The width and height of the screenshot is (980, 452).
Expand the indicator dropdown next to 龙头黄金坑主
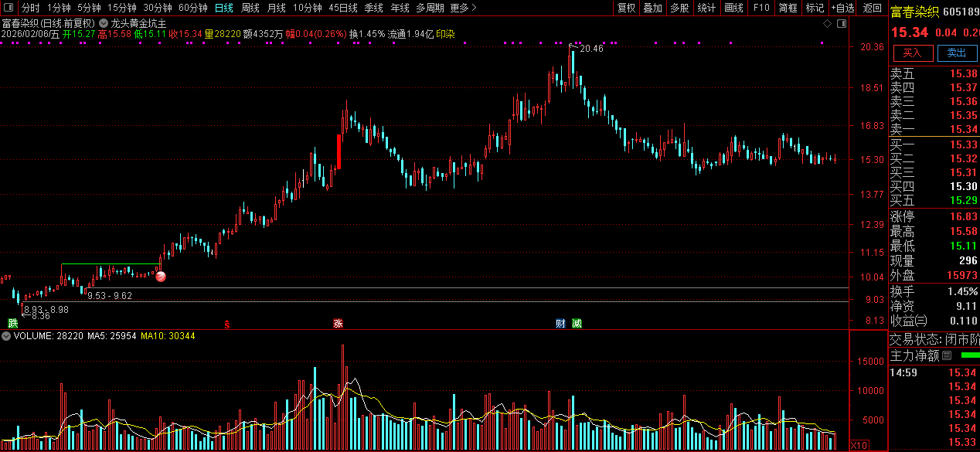(104, 23)
